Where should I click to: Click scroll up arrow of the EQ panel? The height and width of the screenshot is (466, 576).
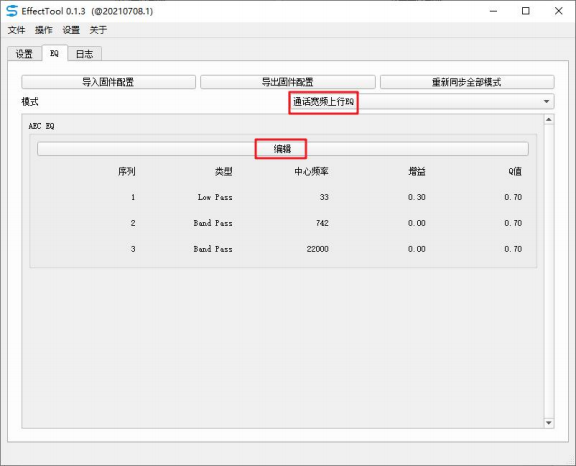[x=548, y=119]
